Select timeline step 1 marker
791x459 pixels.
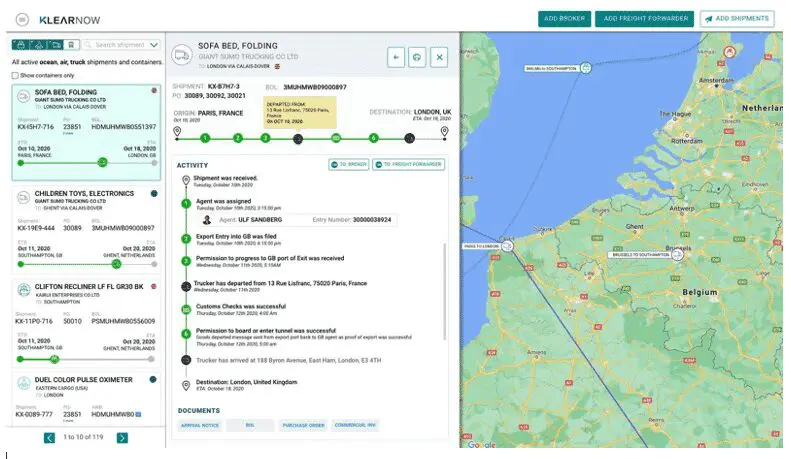205,138
